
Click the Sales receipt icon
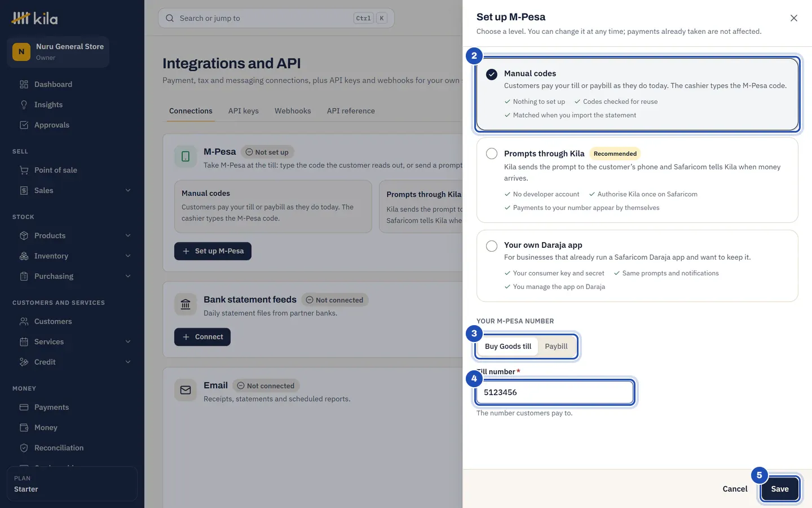pos(24,191)
